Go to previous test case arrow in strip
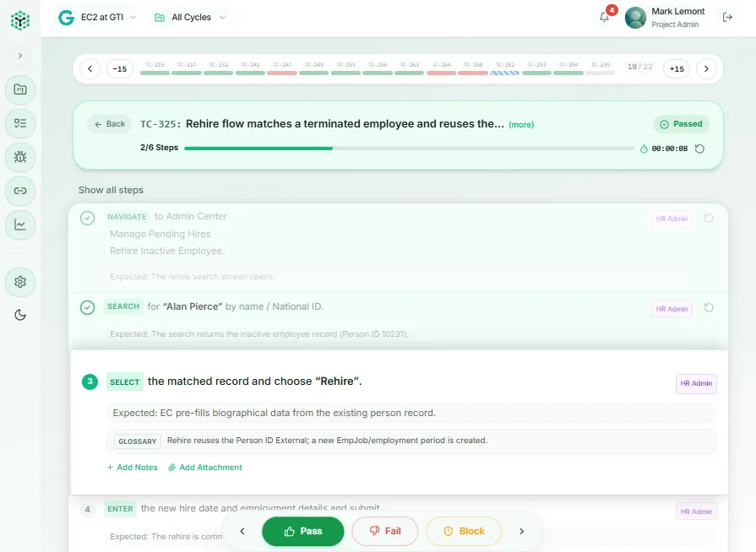The width and height of the screenshot is (756, 552). click(90, 69)
